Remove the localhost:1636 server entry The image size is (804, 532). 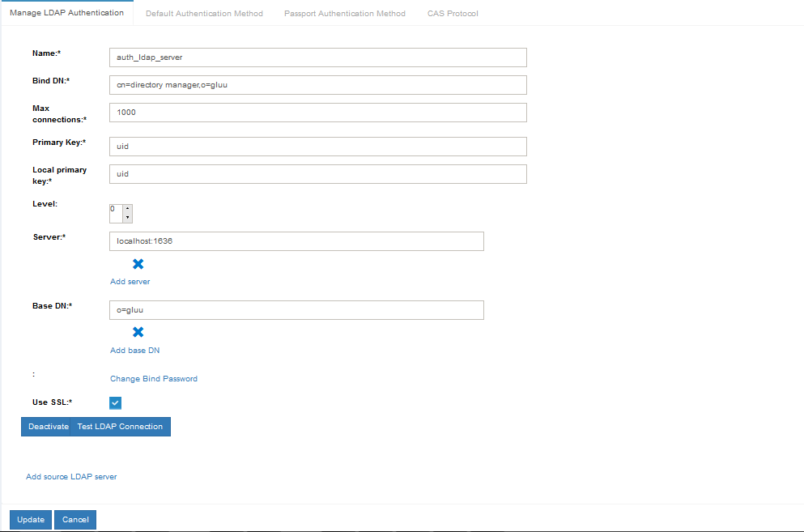pyautogui.click(x=138, y=263)
